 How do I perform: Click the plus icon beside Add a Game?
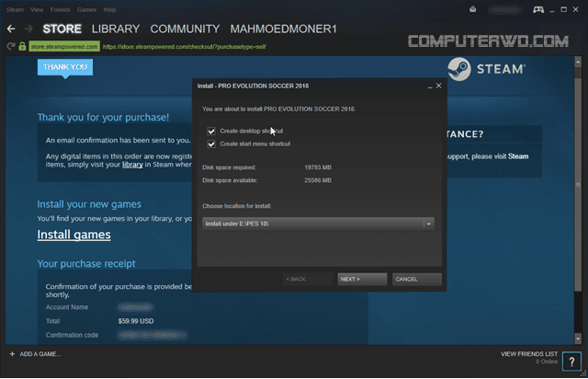12,354
